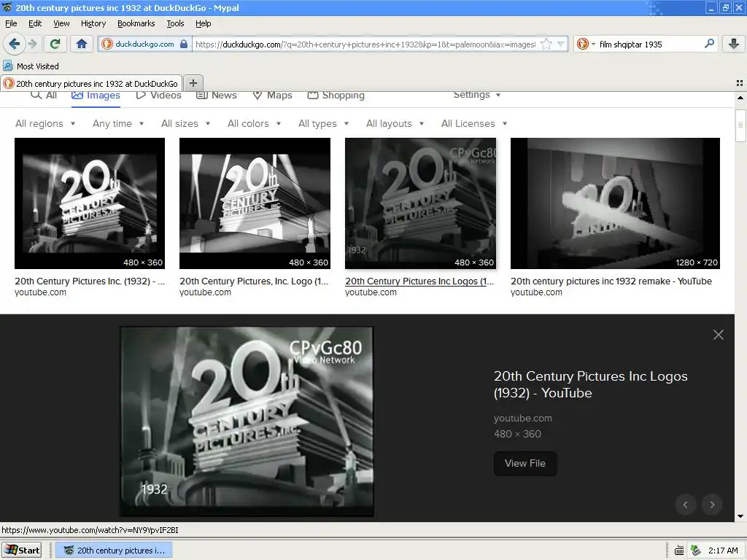Go back with the browser Back arrow
The height and width of the screenshot is (560, 747).
[14, 44]
